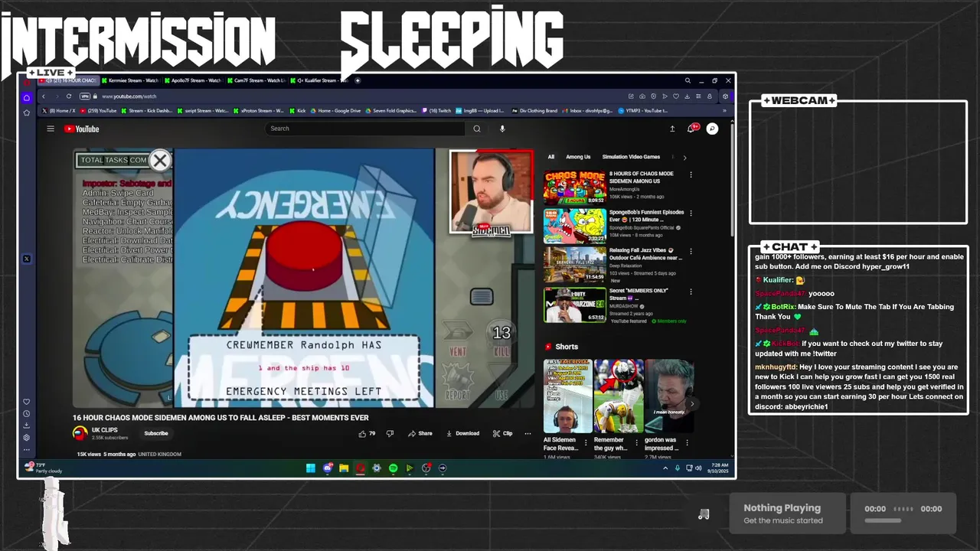Open the Div Clothing Brand bookmark
The height and width of the screenshot is (551, 980).
(x=534, y=111)
